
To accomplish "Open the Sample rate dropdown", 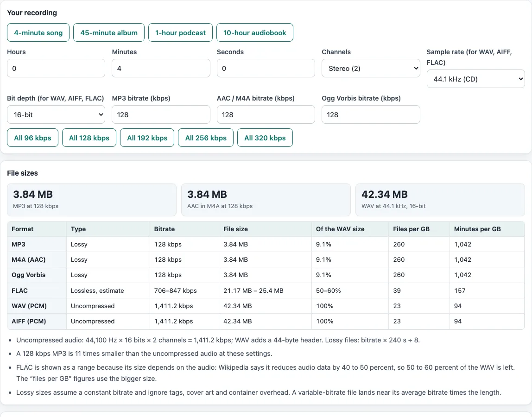I will pos(475,79).
